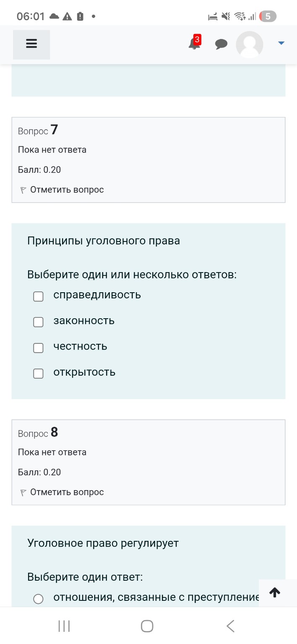Screen dimensions: 297x644
Task: Open messages via the chat bubble icon
Action: pyautogui.click(x=221, y=44)
